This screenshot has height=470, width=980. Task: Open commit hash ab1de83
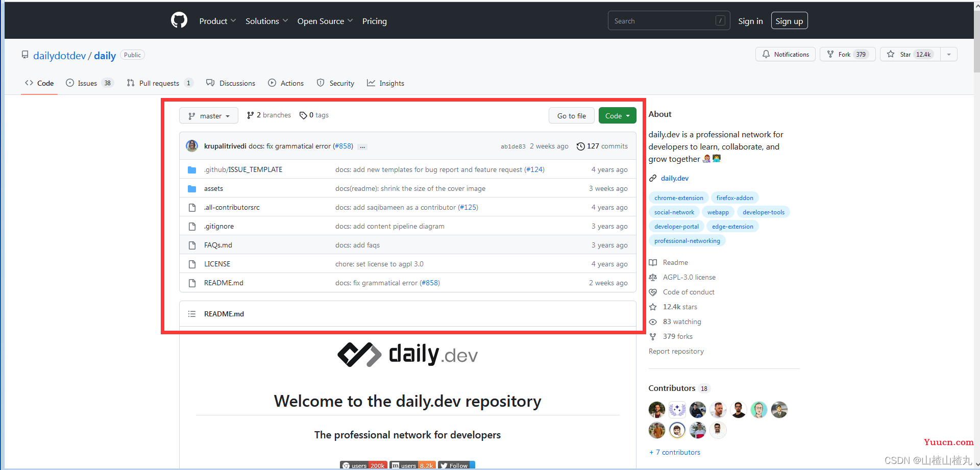coord(513,146)
